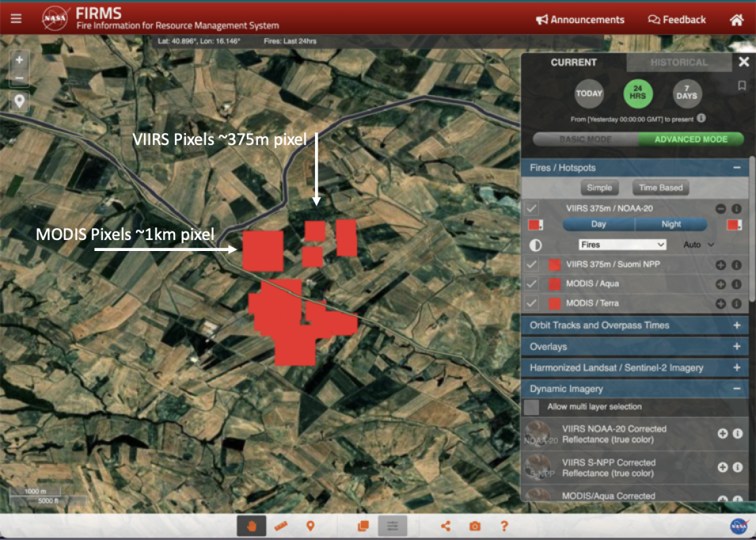This screenshot has width=756, height=540.
Task: Select the ruler measure tool
Action: [280, 526]
